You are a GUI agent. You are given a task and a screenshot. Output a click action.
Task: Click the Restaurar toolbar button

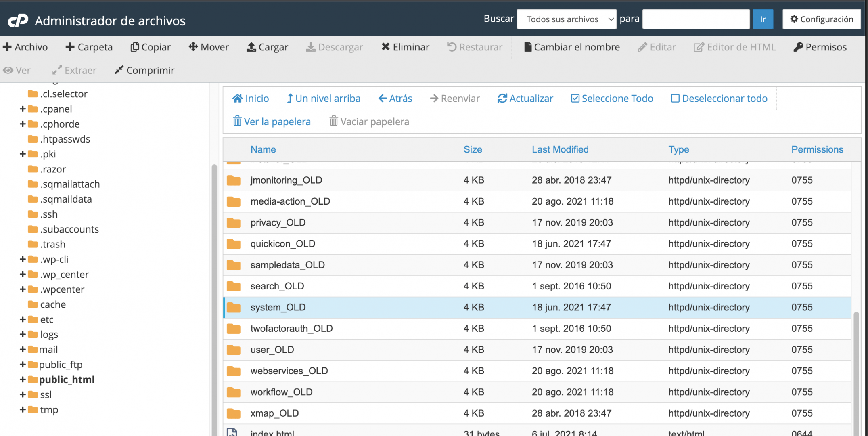(475, 47)
